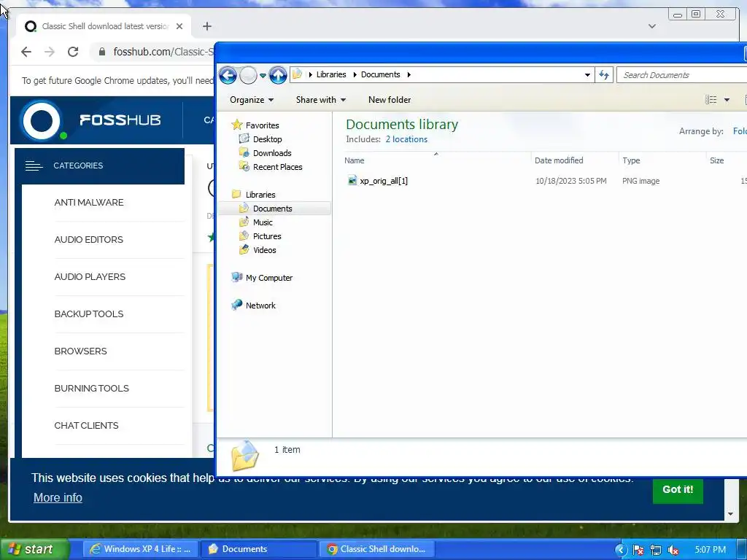Click the Explorer Back arrow button
The image size is (747, 560).
(x=228, y=75)
